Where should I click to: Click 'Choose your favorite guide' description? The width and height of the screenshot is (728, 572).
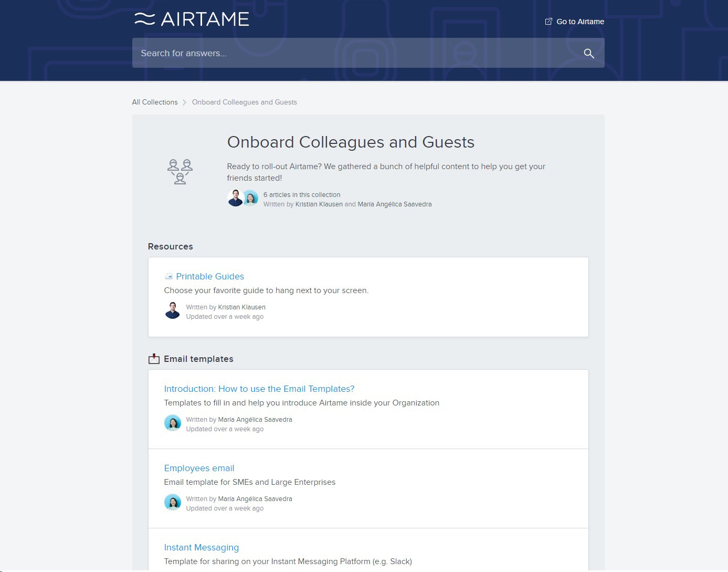point(266,290)
